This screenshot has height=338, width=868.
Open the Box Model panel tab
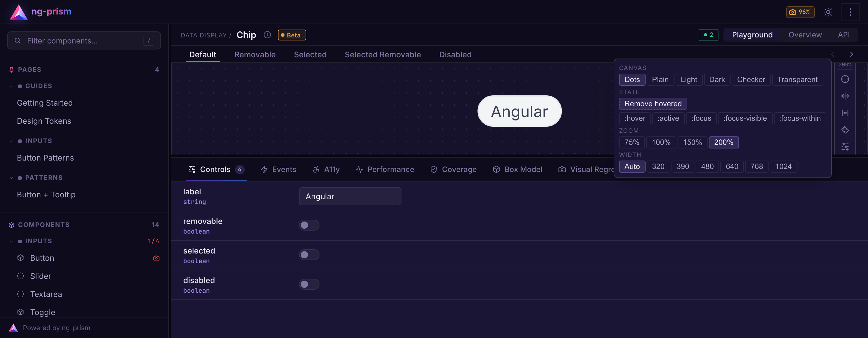point(517,169)
